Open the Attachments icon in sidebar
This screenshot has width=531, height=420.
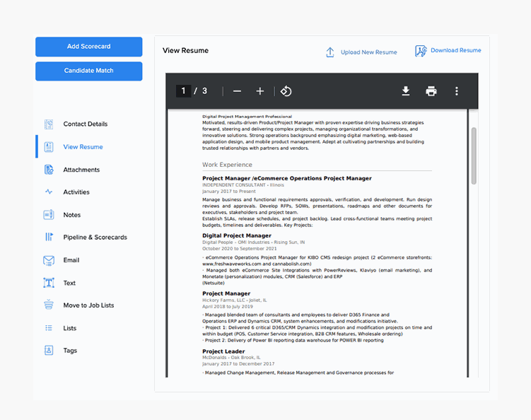pyautogui.click(x=49, y=170)
